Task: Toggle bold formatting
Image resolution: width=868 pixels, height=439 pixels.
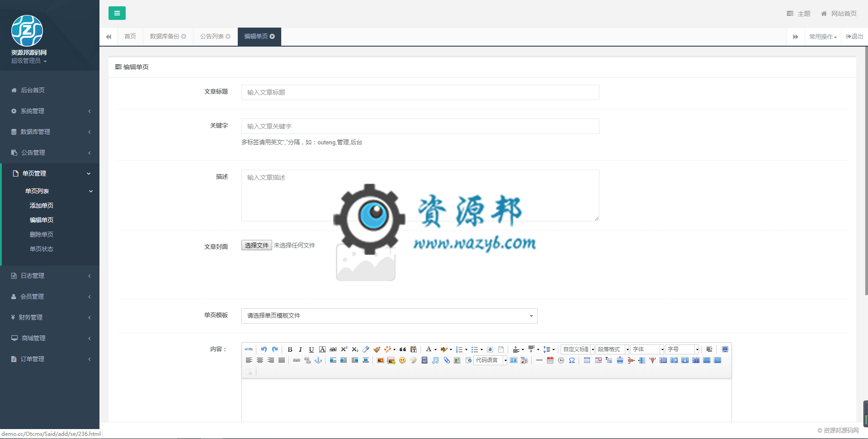Action: click(290, 349)
